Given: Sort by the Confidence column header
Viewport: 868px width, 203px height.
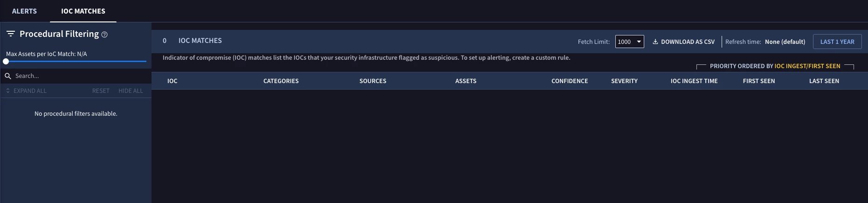Looking at the screenshot, I should 570,81.
